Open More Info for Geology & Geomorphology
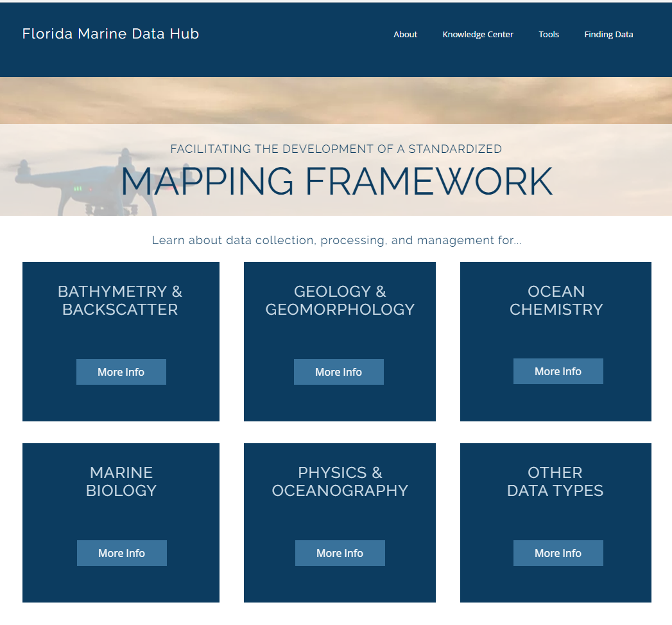 (x=339, y=372)
